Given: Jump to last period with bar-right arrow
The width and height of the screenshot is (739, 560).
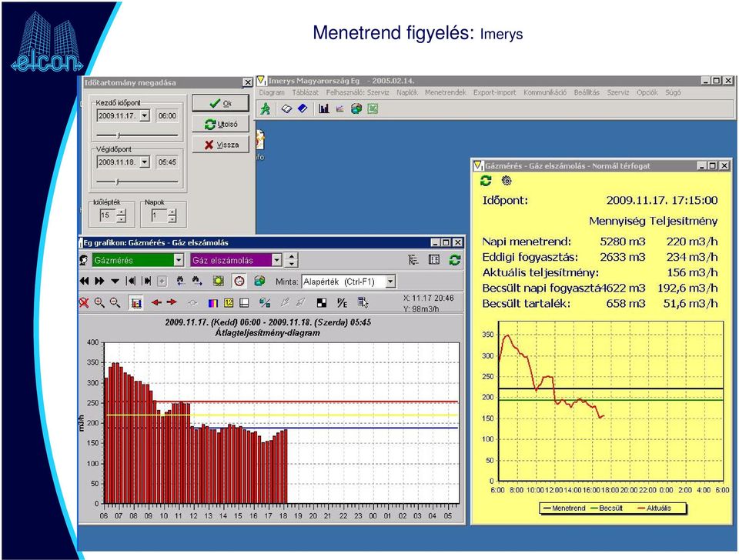Looking at the screenshot, I should [146, 282].
